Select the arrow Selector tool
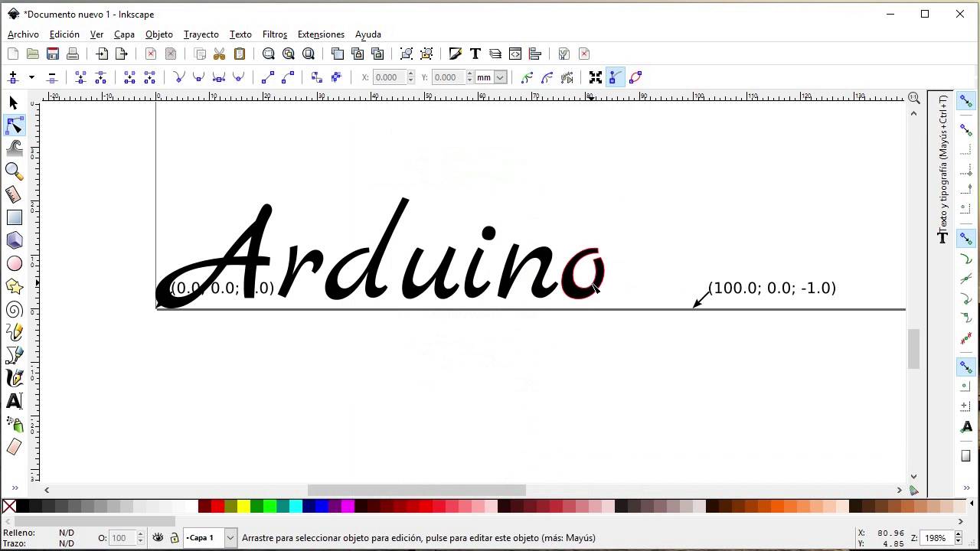 click(x=14, y=103)
